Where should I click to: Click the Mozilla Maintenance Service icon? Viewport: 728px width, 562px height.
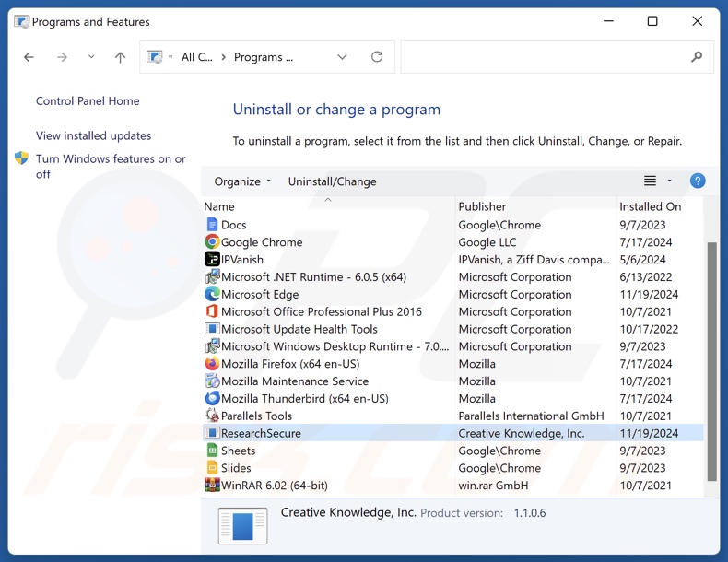coord(212,381)
